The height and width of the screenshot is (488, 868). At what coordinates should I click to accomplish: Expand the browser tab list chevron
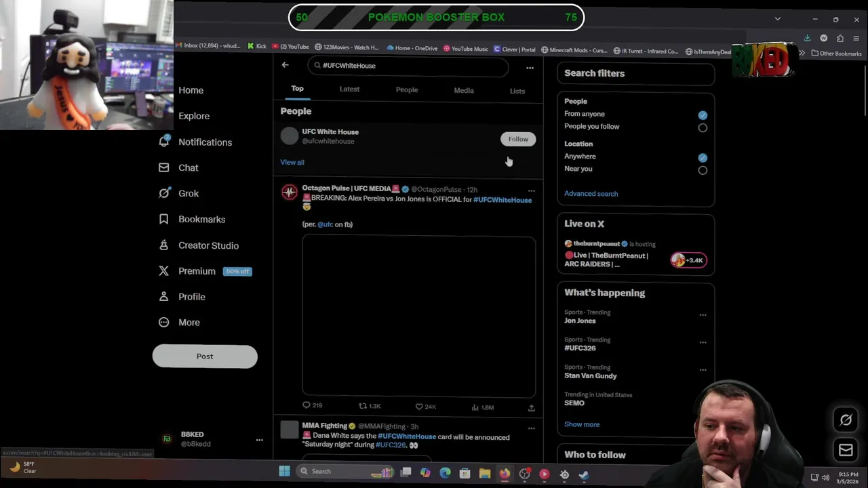(777, 19)
